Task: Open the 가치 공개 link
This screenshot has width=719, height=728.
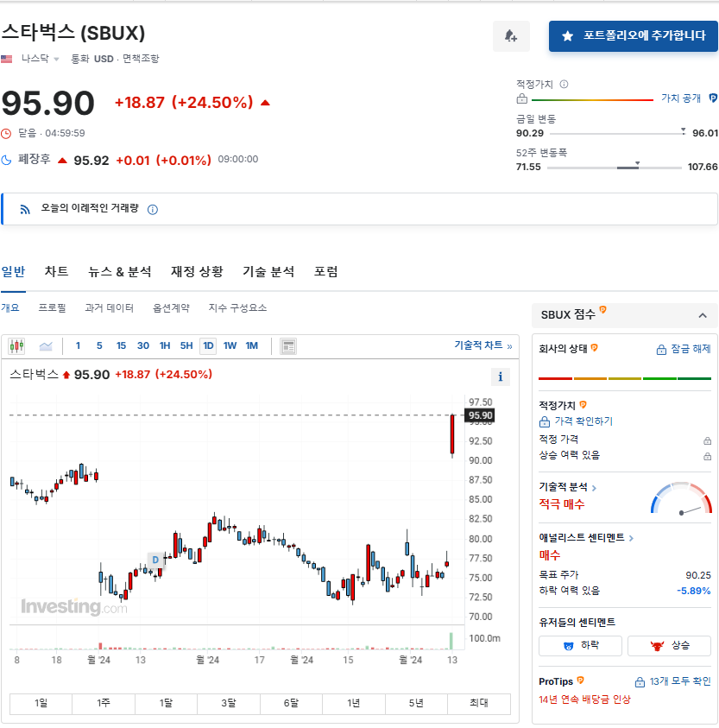Action: click(x=680, y=98)
